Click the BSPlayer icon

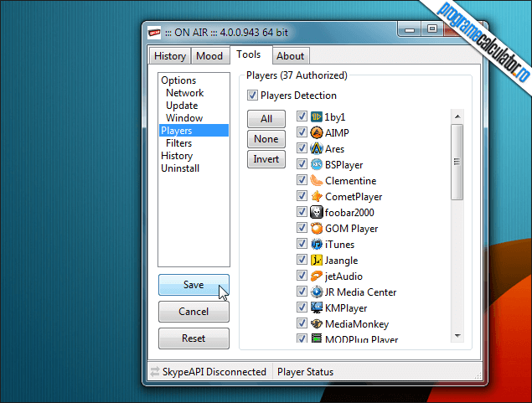pos(316,164)
